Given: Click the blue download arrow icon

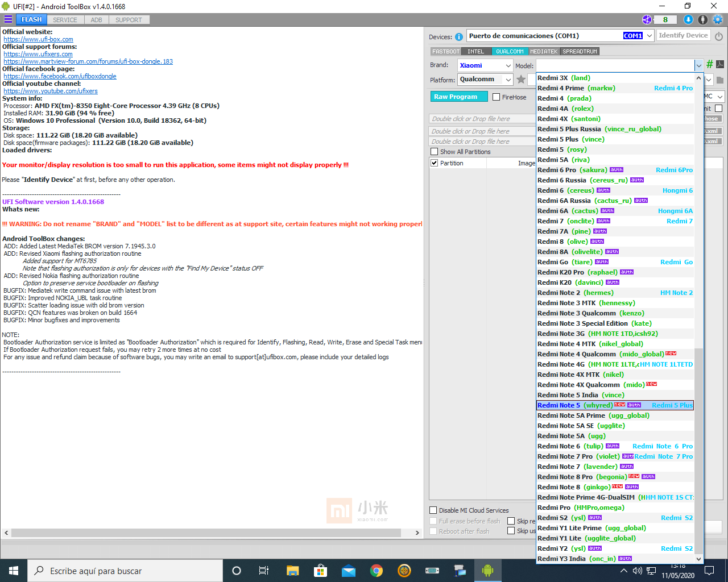Looking at the screenshot, I should coord(688,19).
